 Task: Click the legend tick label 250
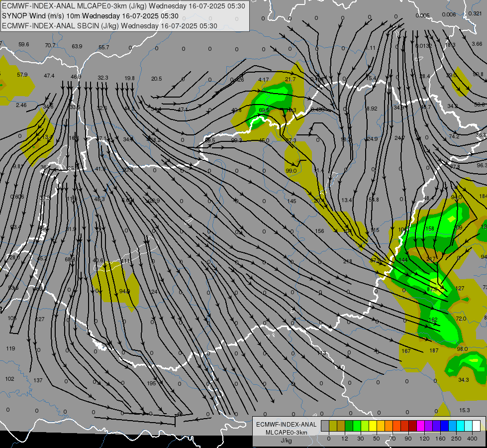456,439
